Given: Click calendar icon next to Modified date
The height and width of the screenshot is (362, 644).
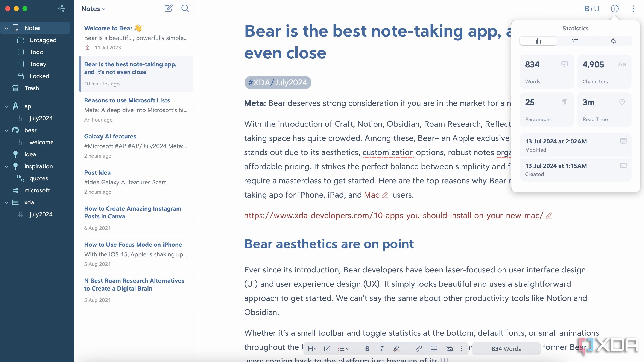Looking at the screenshot, I should 623,141.
